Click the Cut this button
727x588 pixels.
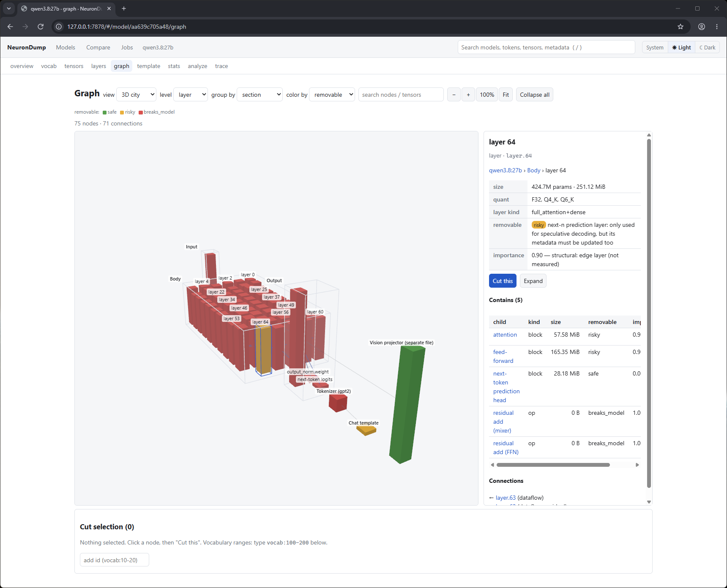point(503,281)
